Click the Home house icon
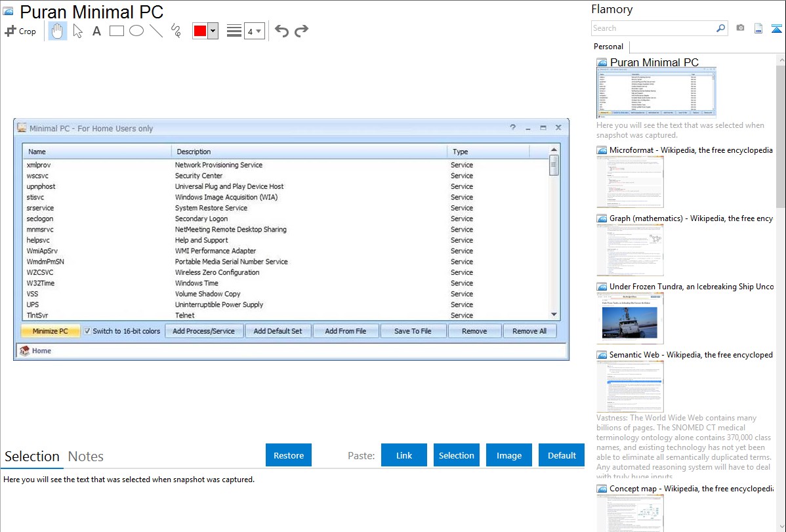Image resolution: width=786 pixels, height=532 pixels. click(24, 350)
